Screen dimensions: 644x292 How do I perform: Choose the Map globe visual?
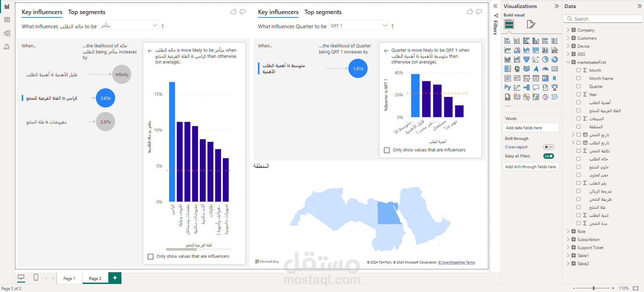coord(517,69)
